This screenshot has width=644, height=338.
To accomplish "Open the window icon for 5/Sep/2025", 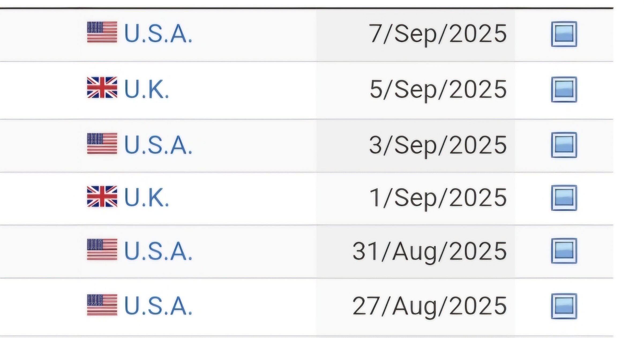I will [x=564, y=90].
